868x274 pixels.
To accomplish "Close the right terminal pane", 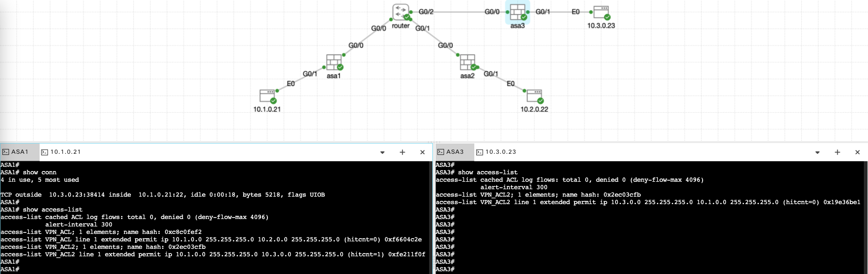I will (x=857, y=152).
